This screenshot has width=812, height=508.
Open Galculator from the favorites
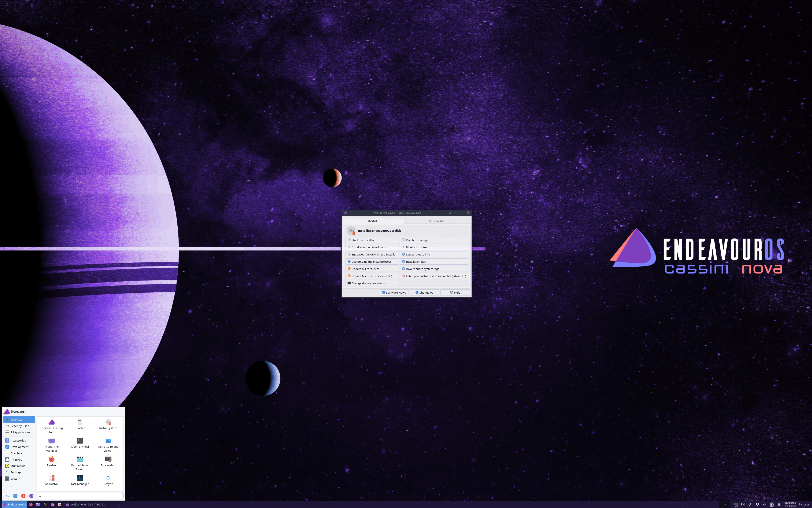(x=51, y=480)
